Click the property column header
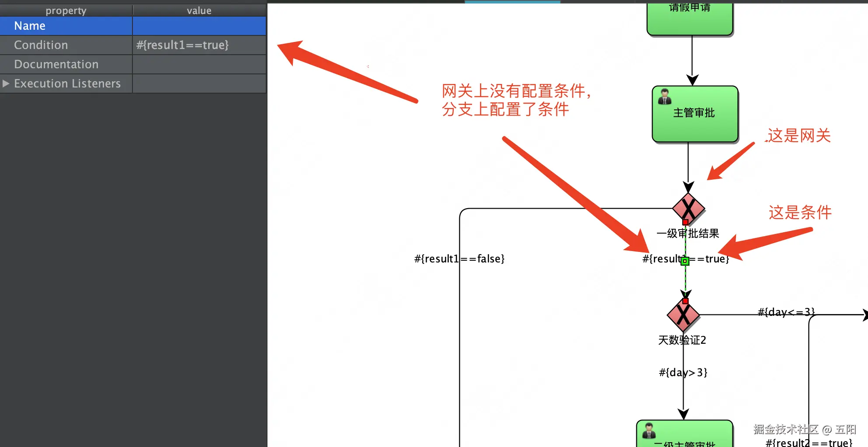 [66, 10]
